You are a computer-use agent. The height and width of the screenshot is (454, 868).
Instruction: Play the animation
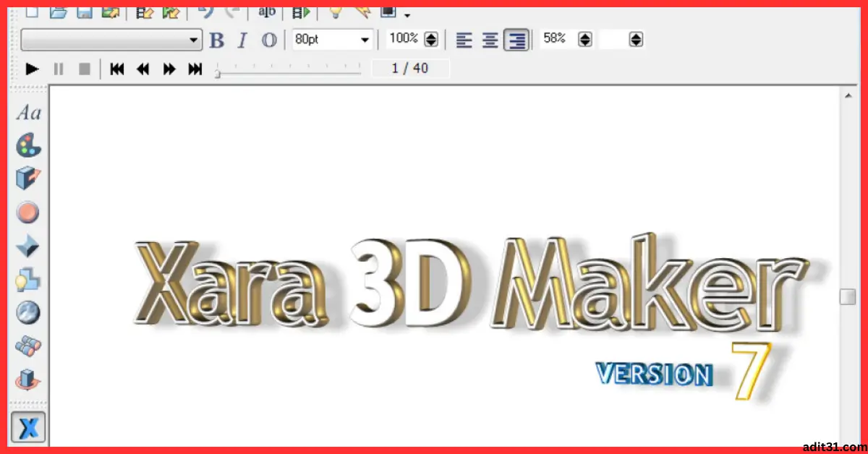[32, 69]
